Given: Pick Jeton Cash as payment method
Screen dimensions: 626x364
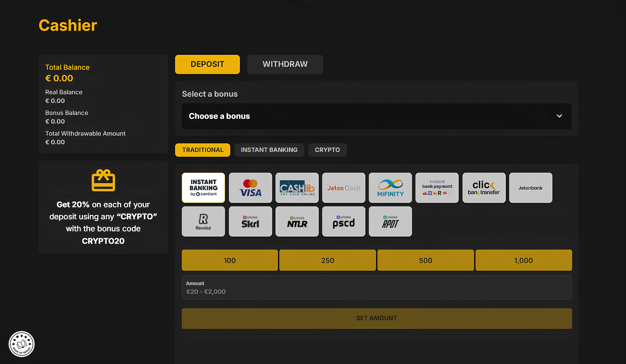Looking at the screenshot, I should point(344,188).
